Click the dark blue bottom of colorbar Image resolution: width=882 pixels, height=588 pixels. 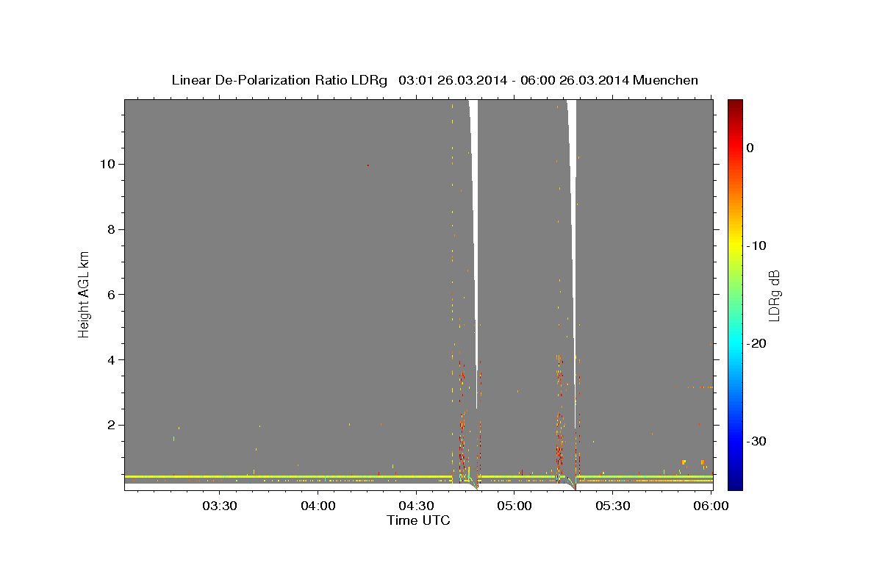coord(735,485)
